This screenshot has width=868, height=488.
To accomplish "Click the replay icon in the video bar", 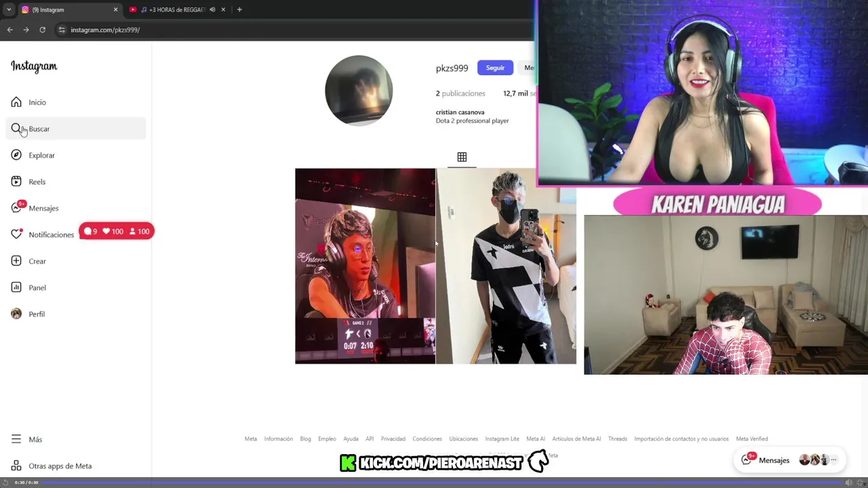I will pos(5,483).
